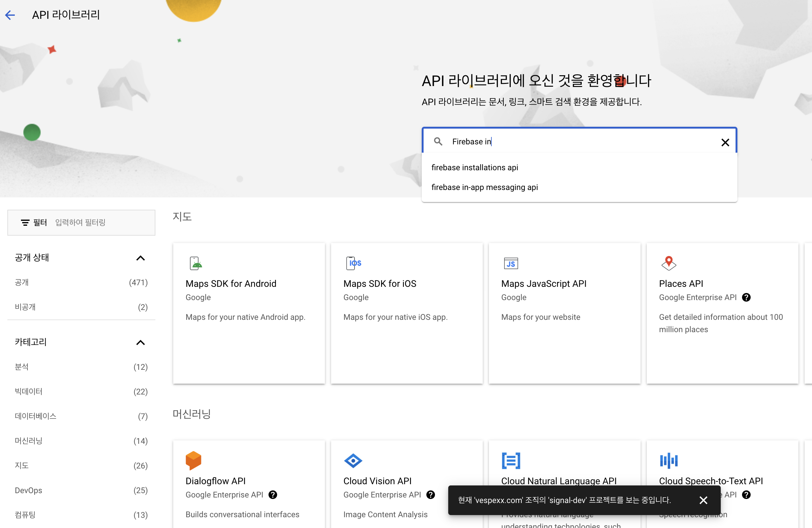Click the 필터 input field
Screen dimensions: 812x528
pyautogui.click(x=102, y=223)
